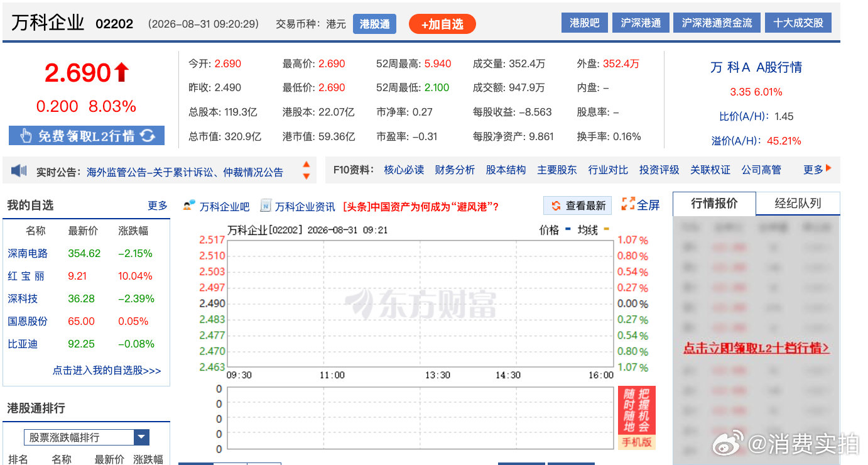Open 关联权证 F10 item
Image resolution: width=868 pixels, height=465 pixels.
coord(710,170)
